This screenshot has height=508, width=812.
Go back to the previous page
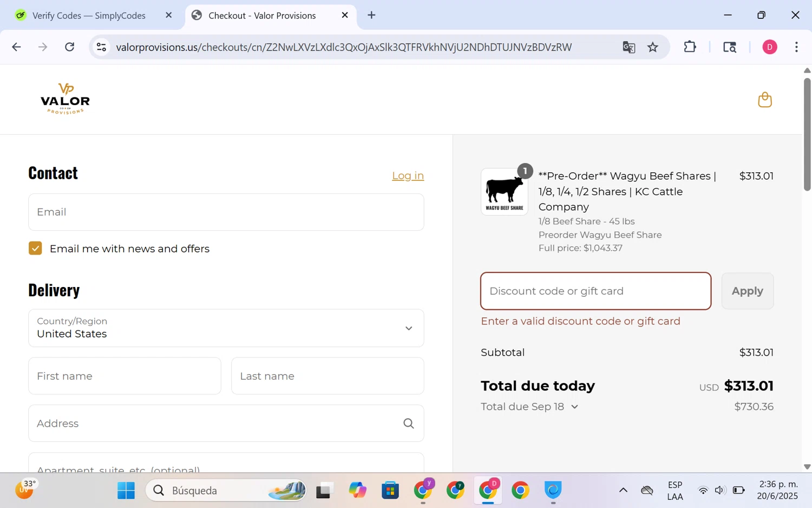(x=16, y=47)
